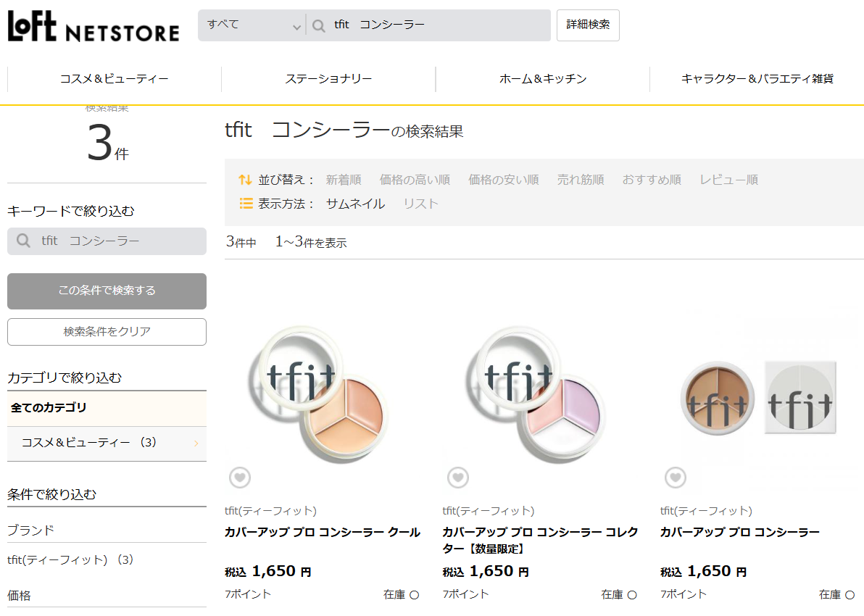The image size is (864, 616).
Task: Open カバーアップ プロ コンシーラー クール product title
Action: [x=323, y=532]
